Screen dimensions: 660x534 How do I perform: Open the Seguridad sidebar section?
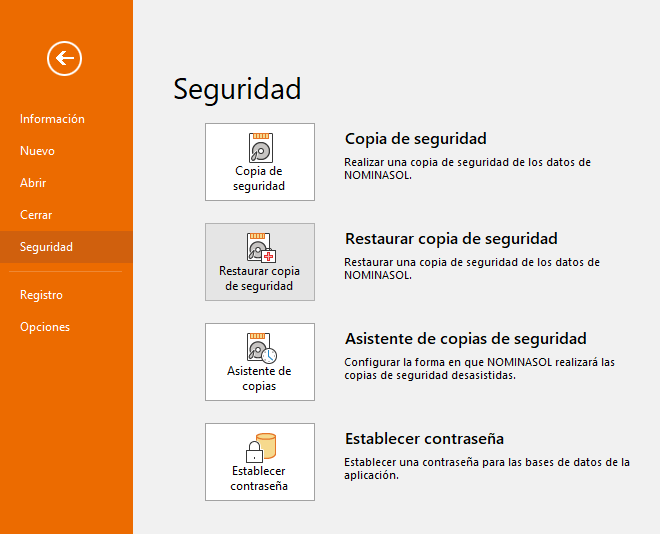[66, 247]
